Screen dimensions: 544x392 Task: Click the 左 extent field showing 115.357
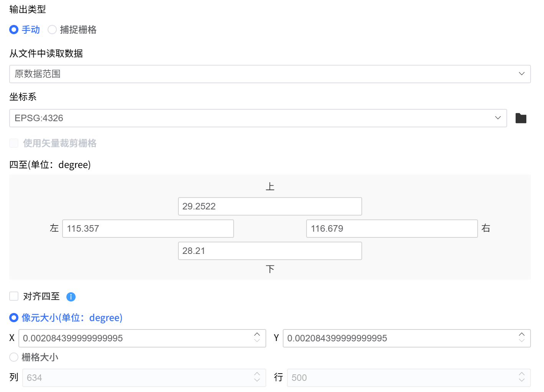(148, 229)
